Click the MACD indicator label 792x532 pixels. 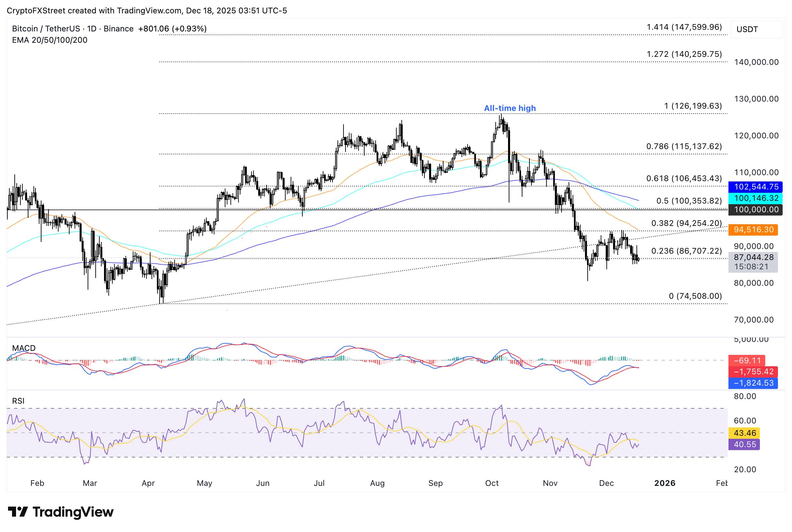click(x=24, y=348)
